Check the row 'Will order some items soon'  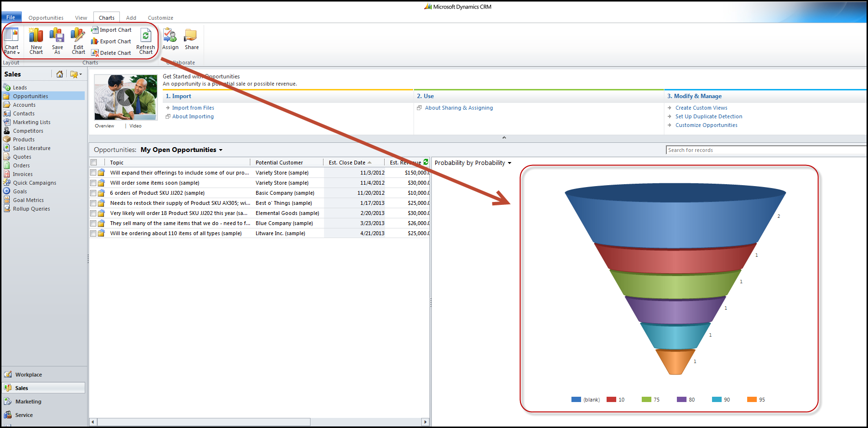[93, 183]
